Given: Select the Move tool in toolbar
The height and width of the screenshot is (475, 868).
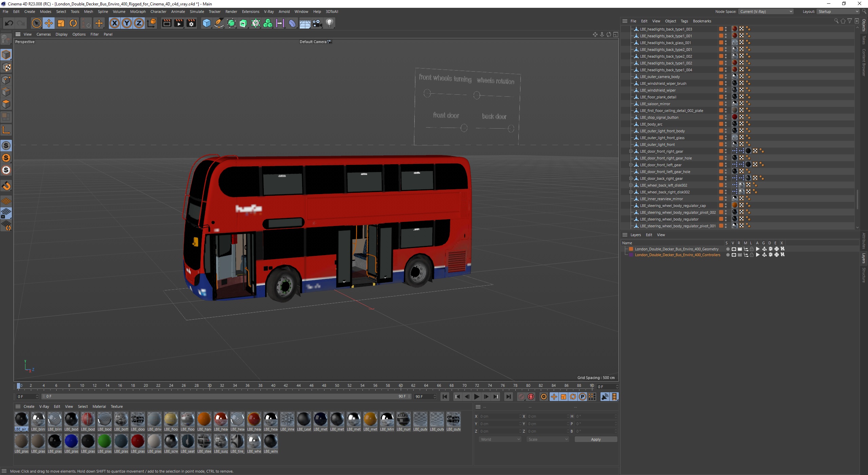Looking at the screenshot, I should tap(49, 23).
